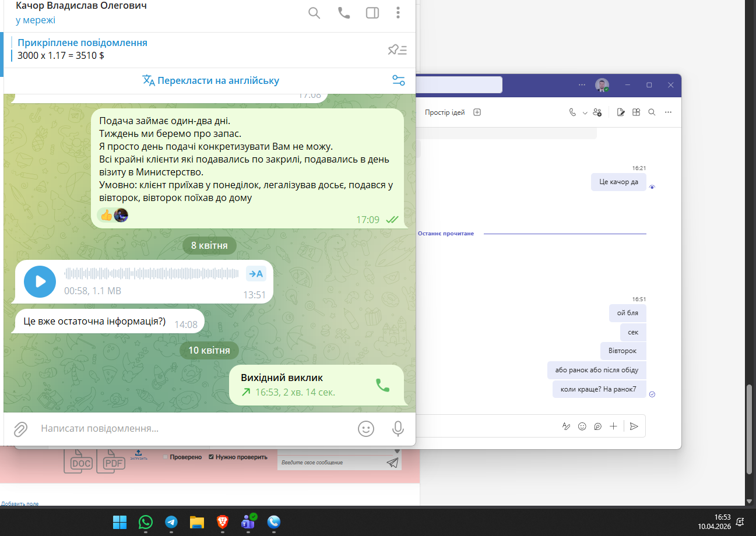Viewport: 756px width, 536px height.
Task: Open blue phone app in taskbar
Action: point(274,522)
